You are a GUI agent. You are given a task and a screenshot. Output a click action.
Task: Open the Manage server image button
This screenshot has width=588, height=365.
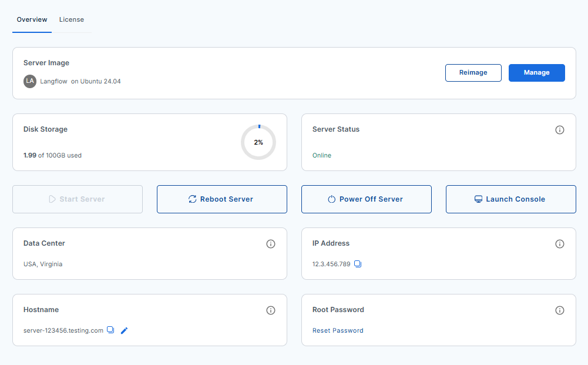[537, 73]
